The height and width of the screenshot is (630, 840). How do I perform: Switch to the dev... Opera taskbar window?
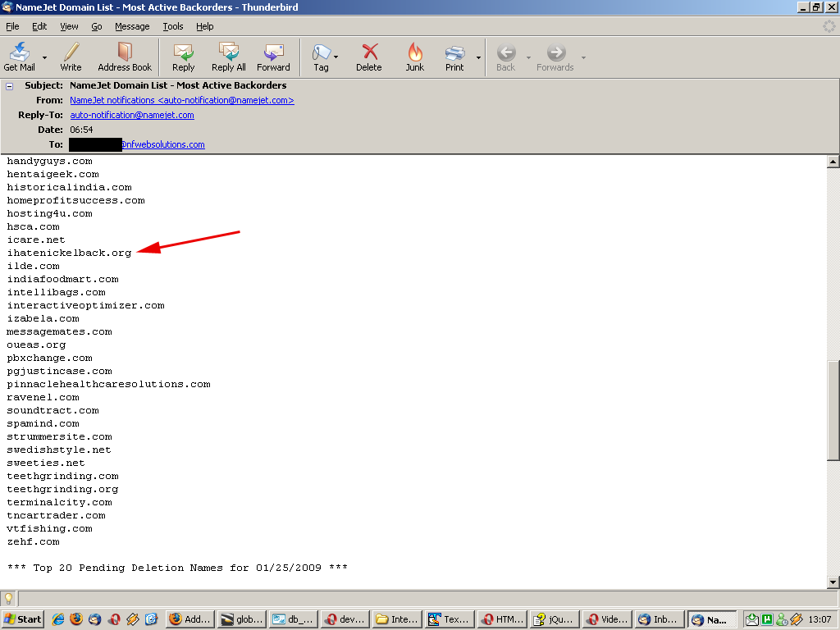point(345,619)
